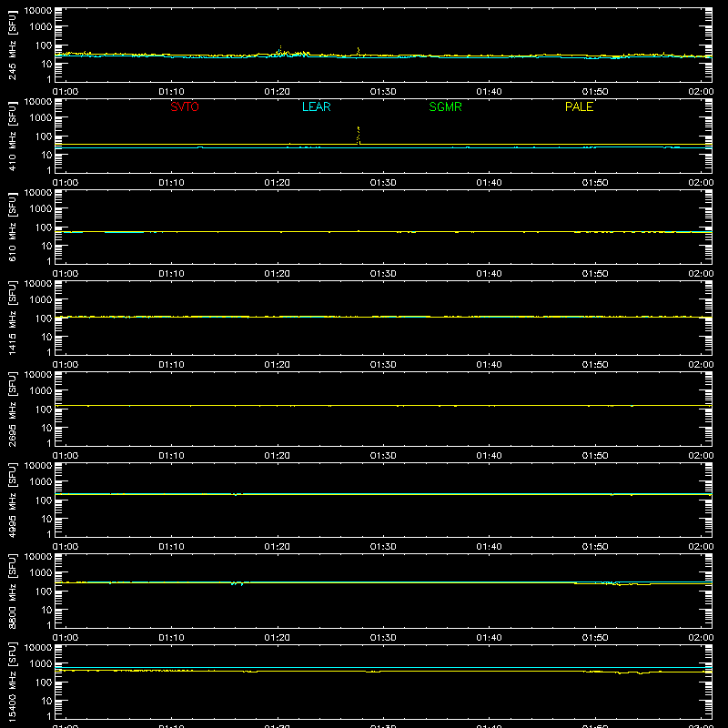The height and width of the screenshot is (728, 728).
Task: Click the 1000 tick label of the 410 MHz panel
Action: [41, 118]
